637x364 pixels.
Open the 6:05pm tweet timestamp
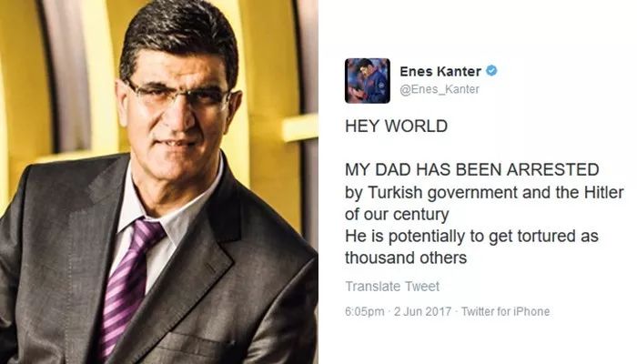pyautogui.click(x=364, y=311)
